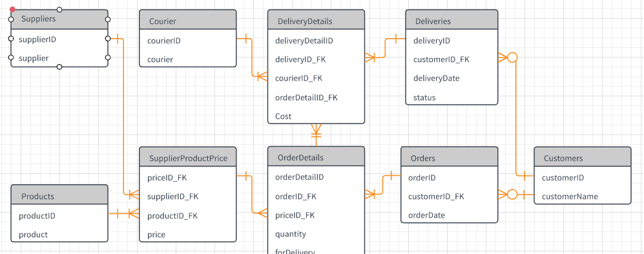Click the Courier entity header
The image size is (644, 254).
click(188, 20)
